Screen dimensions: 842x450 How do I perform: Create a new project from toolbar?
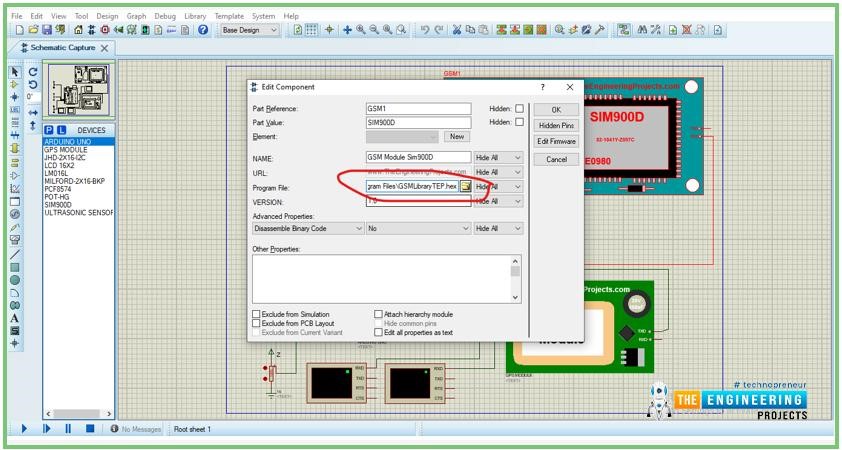tap(19, 30)
